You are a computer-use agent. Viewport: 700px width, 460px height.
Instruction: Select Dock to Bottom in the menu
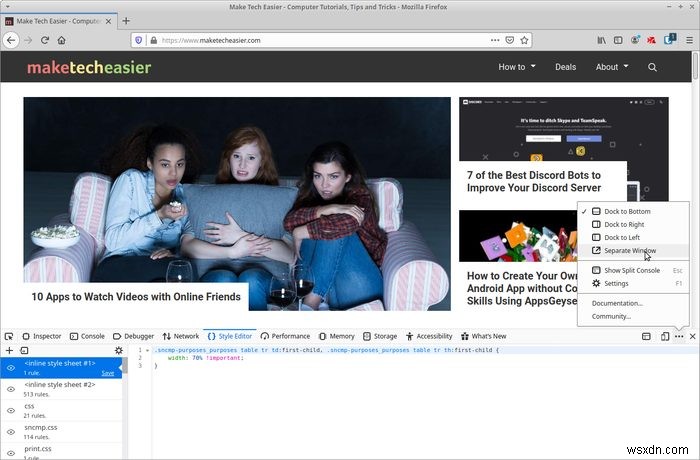(633, 211)
